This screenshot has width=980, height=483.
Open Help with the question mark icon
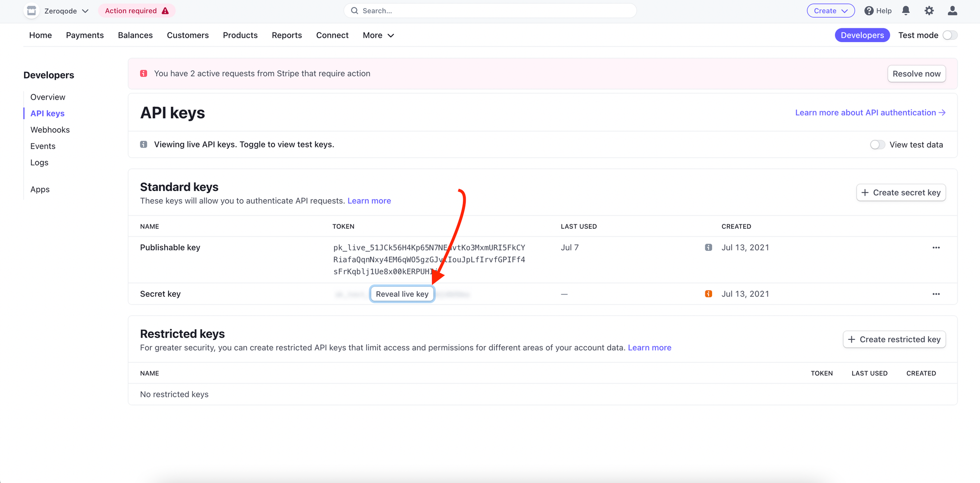click(869, 11)
